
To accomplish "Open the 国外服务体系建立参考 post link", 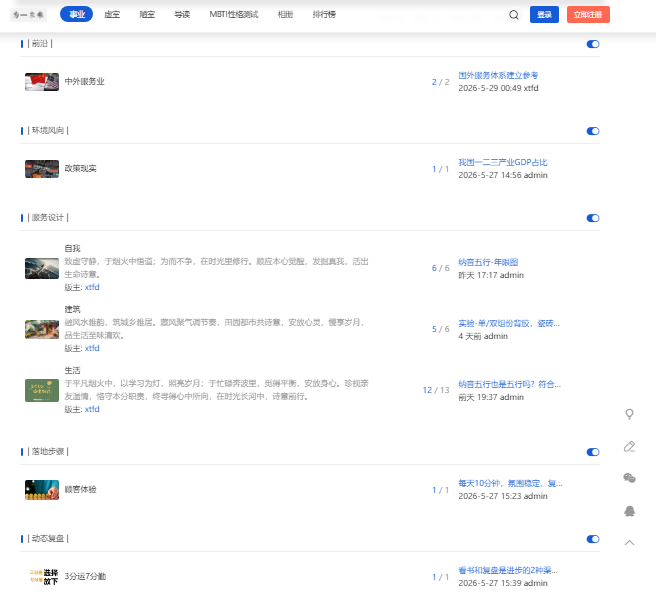I will click(498, 75).
